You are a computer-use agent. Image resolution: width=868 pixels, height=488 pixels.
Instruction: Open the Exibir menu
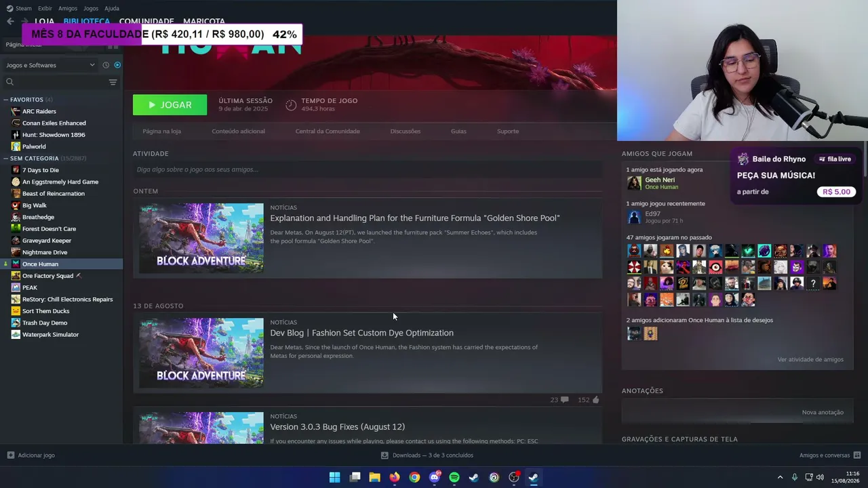tap(45, 8)
